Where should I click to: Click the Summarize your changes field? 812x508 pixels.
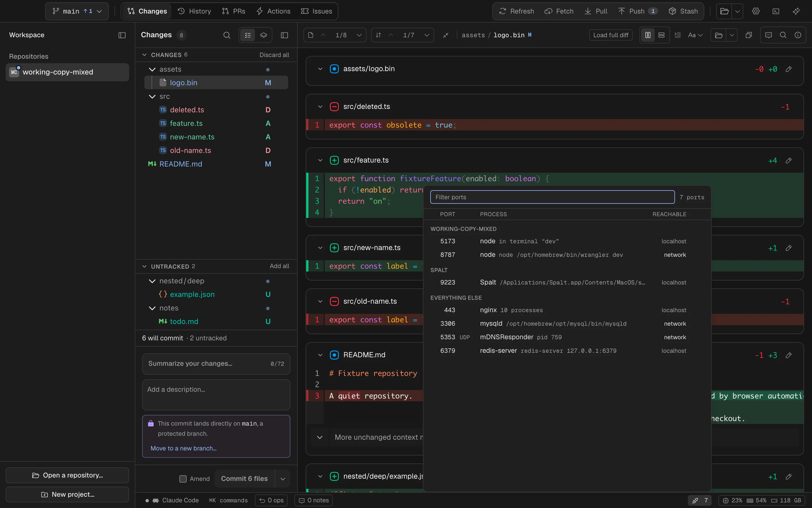pos(216,364)
